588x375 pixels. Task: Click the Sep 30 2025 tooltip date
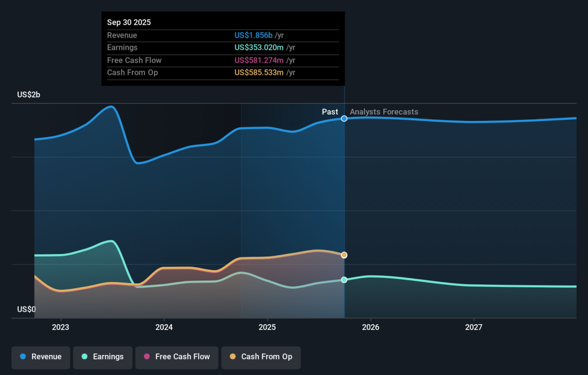click(129, 23)
